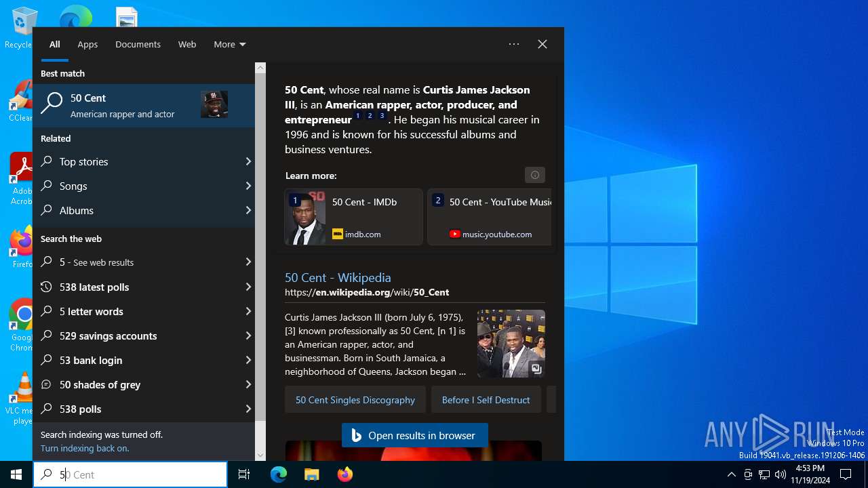This screenshot has height=488, width=868.
Task: Click the search options ellipsis icon
Action: coord(514,44)
